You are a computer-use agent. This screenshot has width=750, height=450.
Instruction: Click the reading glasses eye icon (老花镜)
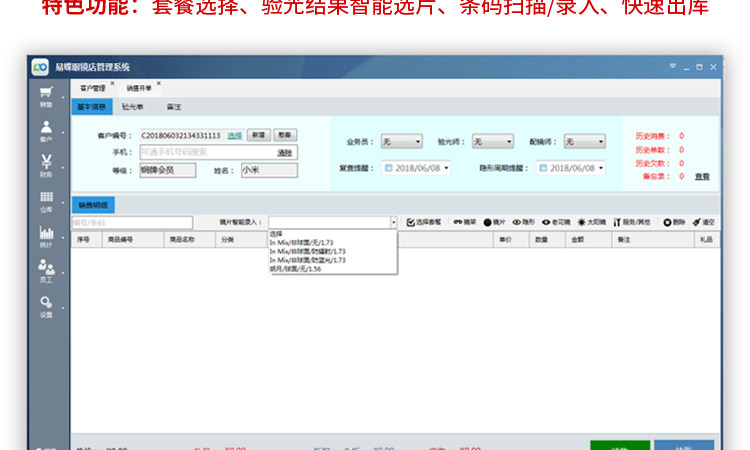point(556,222)
